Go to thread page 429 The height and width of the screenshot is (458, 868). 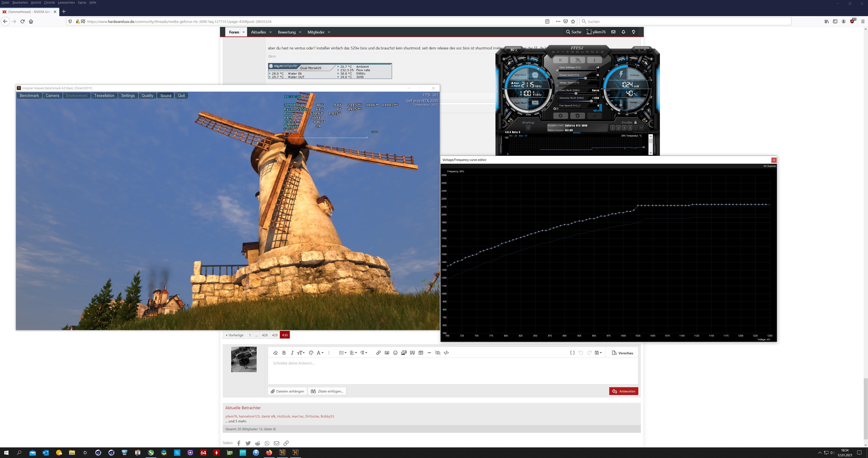(275, 335)
